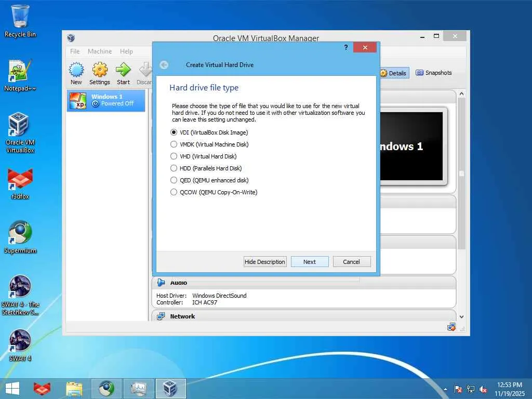Click the network tray icon
Screen dimensions: 532x399
pos(471,389)
